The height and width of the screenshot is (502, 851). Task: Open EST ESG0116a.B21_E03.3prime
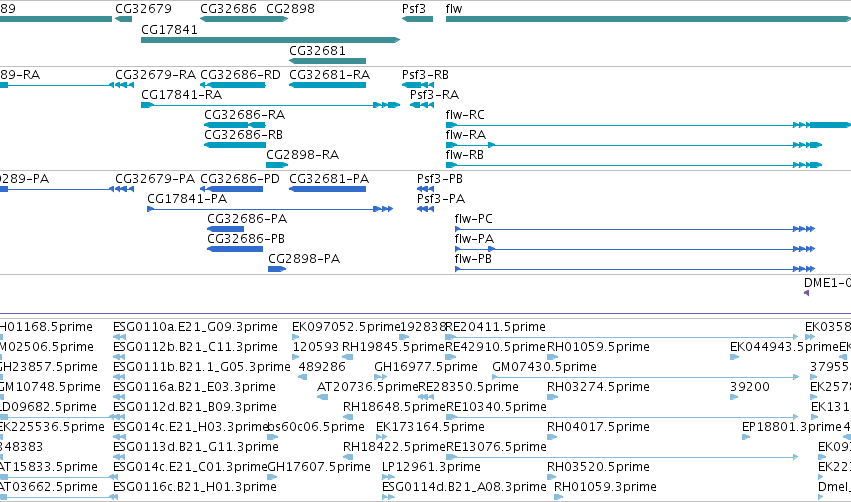point(194,387)
